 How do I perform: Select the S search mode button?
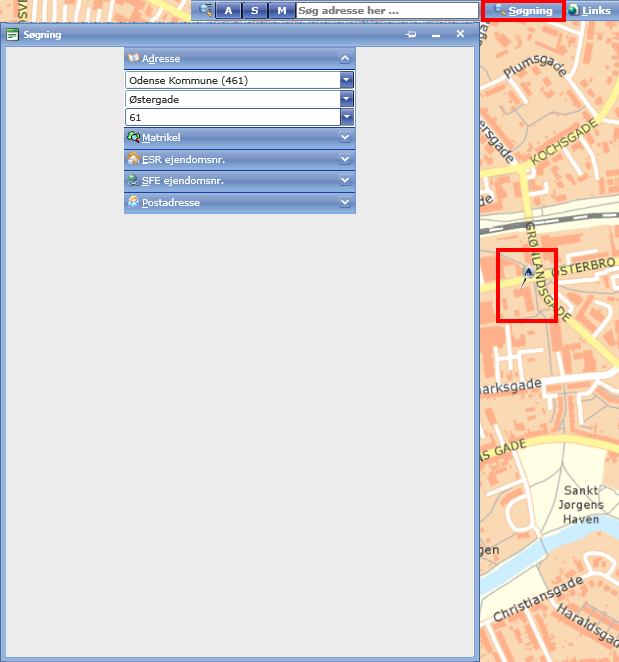click(255, 11)
